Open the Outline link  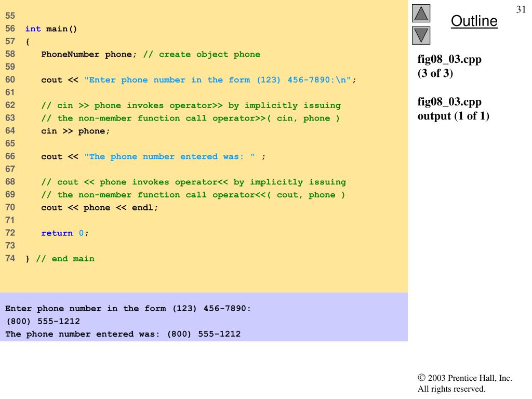click(x=474, y=21)
